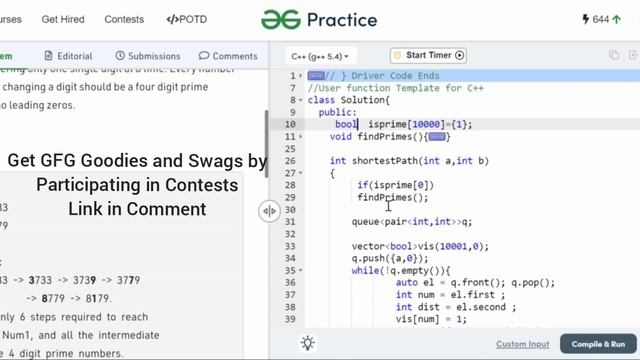Viewport: 640px width, 360px height.
Task: Click the lightning streak icon beside 644
Action: point(586,19)
